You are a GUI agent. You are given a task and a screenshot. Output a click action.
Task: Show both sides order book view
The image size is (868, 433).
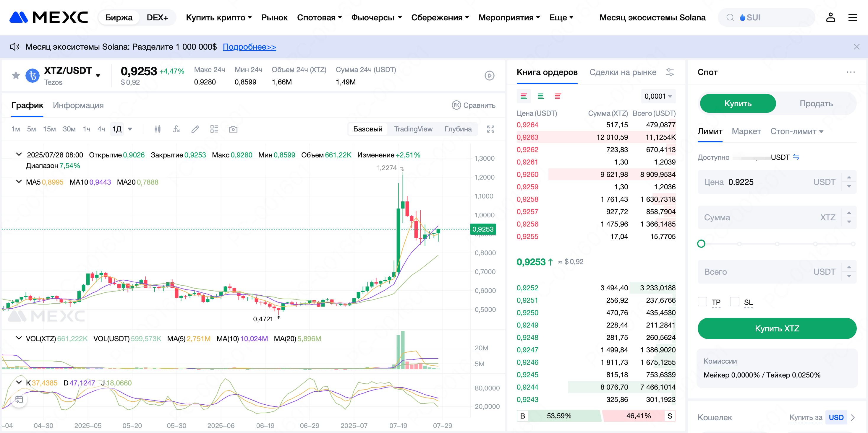click(x=524, y=97)
